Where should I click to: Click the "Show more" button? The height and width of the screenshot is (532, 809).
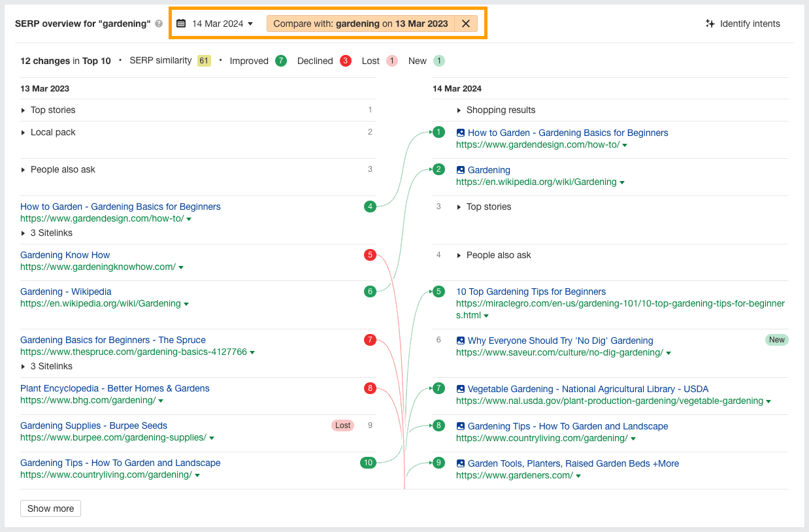pyautogui.click(x=50, y=508)
